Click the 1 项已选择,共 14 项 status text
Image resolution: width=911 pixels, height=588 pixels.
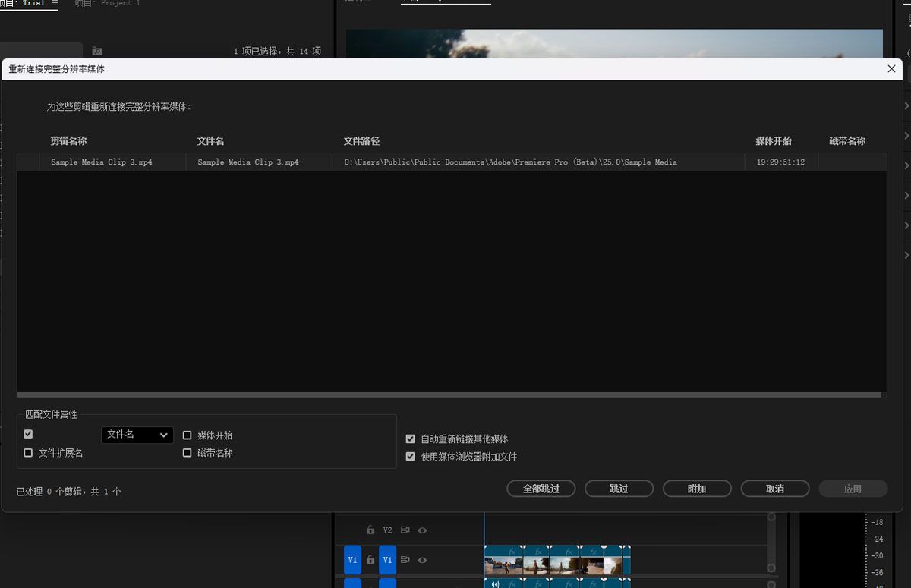(277, 51)
